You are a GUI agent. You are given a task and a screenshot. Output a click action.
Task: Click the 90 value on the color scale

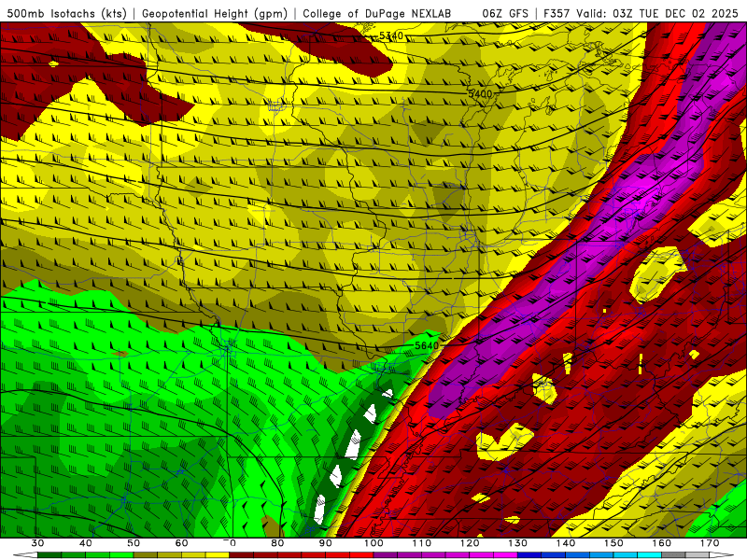coord(325,543)
